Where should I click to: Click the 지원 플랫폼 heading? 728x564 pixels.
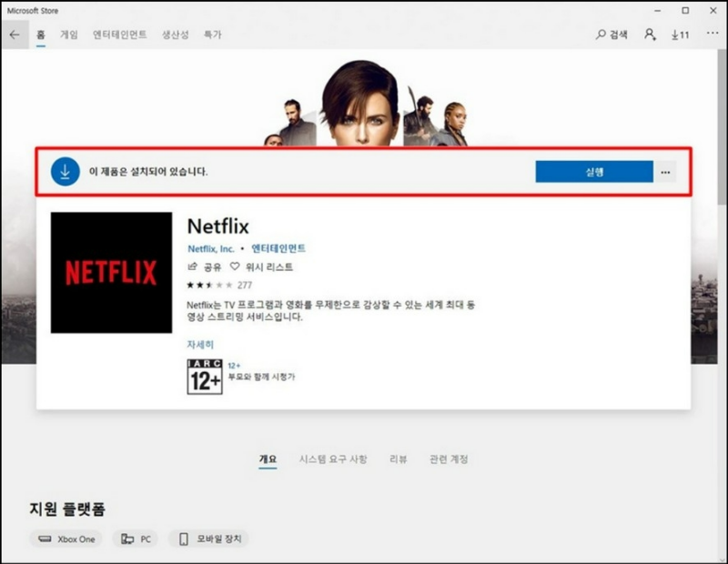point(67,509)
